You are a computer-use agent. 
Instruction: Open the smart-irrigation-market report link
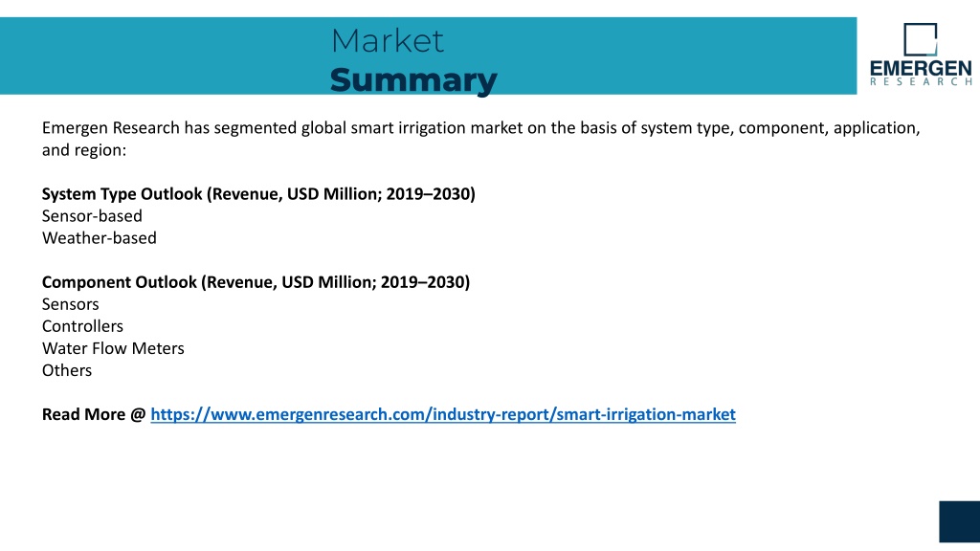[x=443, y=415]
